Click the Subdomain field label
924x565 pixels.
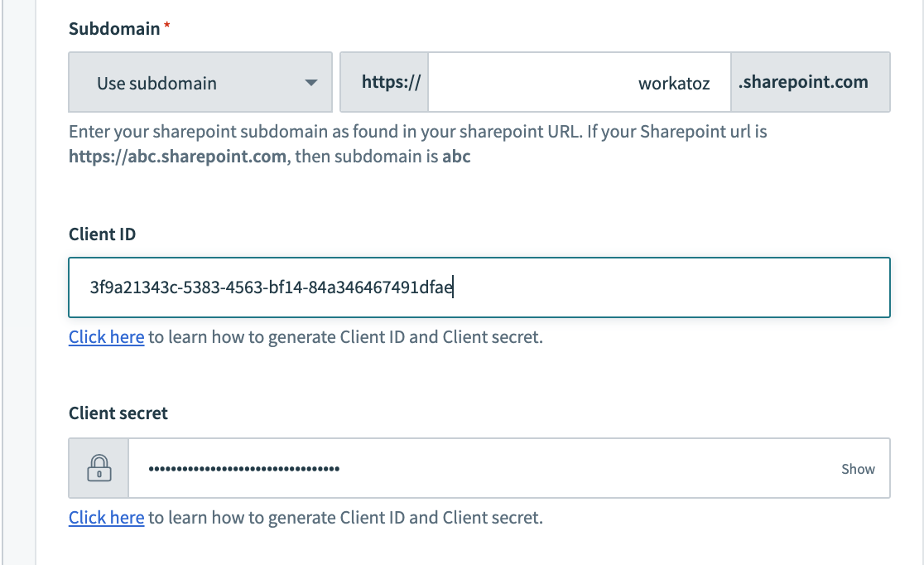(113, 29)
